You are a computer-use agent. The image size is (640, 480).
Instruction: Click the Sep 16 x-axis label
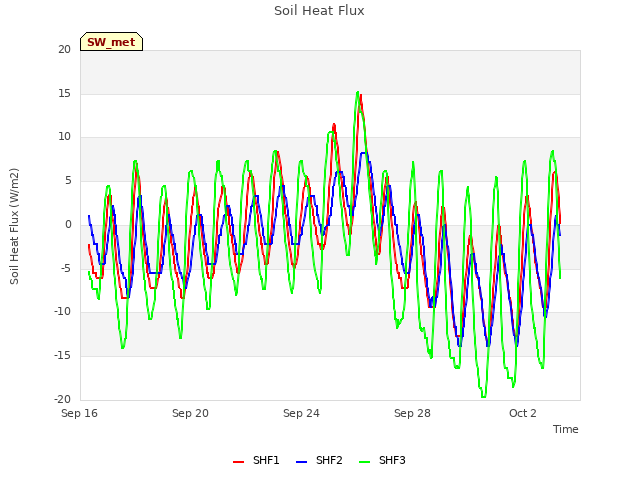pos(80,413)
